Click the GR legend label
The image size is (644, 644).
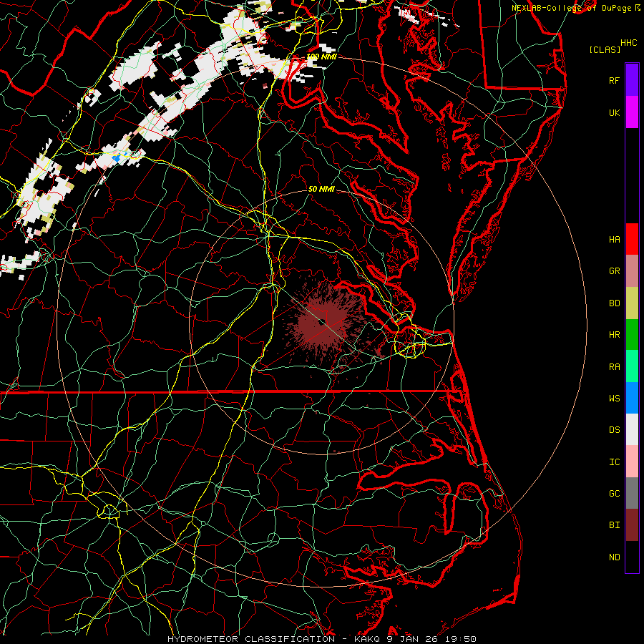615,271
